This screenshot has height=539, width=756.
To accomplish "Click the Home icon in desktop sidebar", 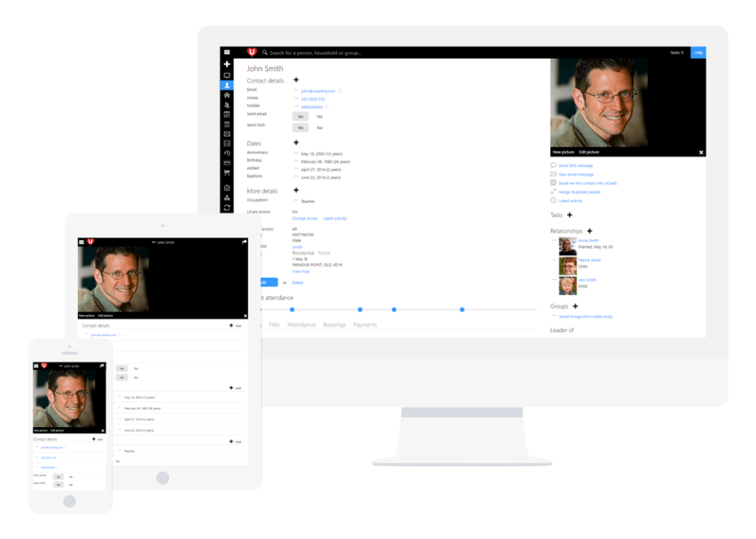I will coord(227,95).
